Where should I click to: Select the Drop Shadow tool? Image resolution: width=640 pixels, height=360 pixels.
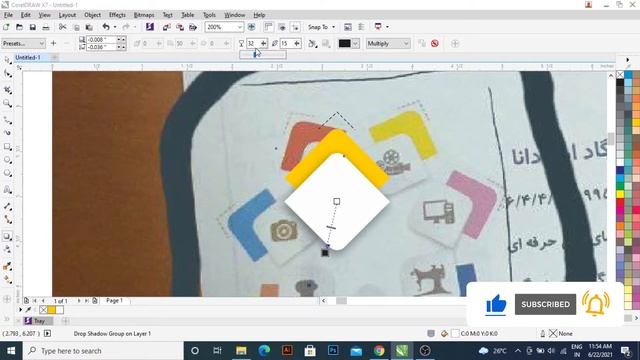click(7, 236)
